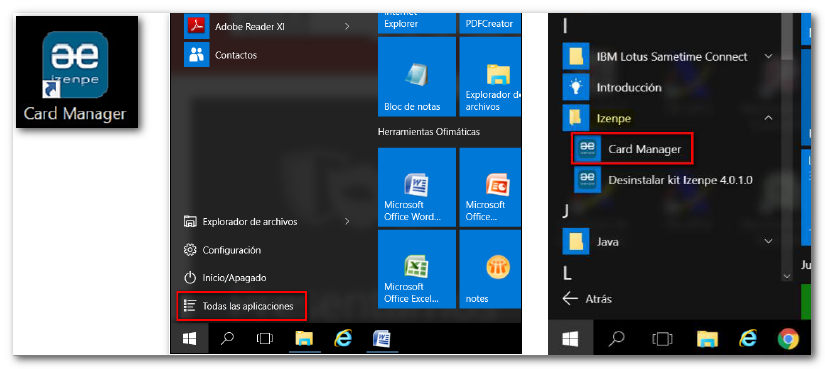This screenshot has width=825, height=369.
Task: Open Internet Explorer from the right taskbar
Action: pyautogui.click(x=748, y=338)
